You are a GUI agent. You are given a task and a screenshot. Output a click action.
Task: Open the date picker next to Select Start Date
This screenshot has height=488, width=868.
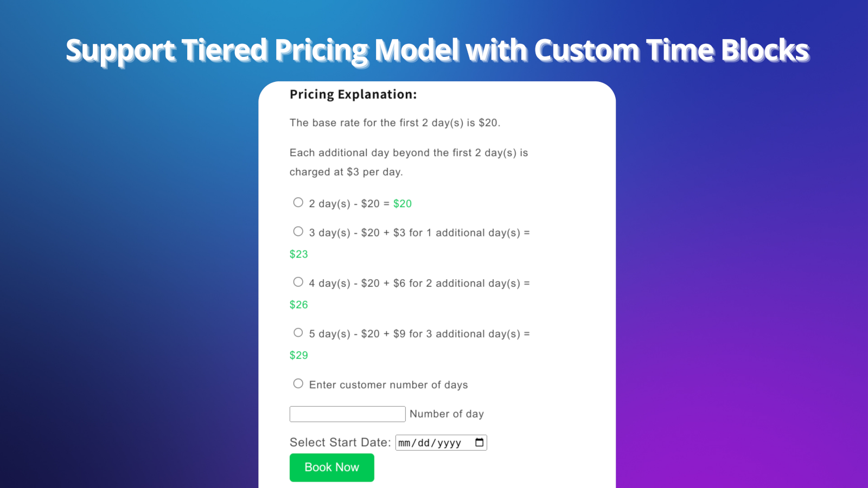pos(478,442)
